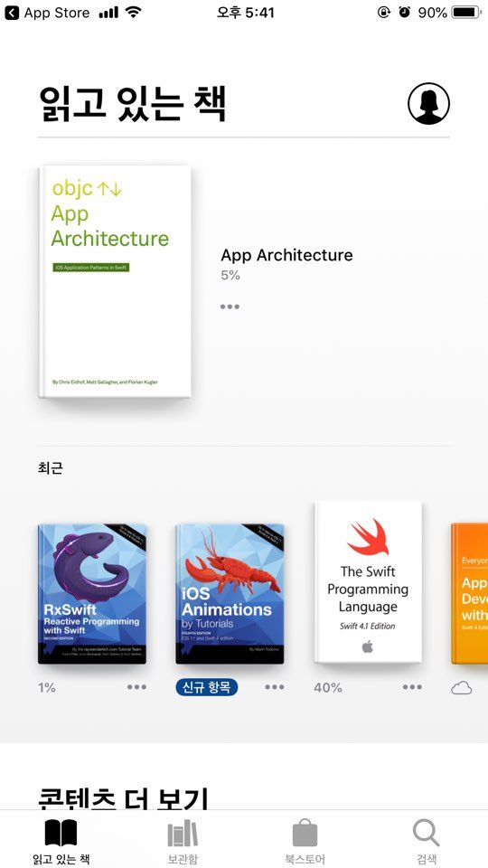
Task: Open more options for Swift Programming Language
Action: pos(412,687)
